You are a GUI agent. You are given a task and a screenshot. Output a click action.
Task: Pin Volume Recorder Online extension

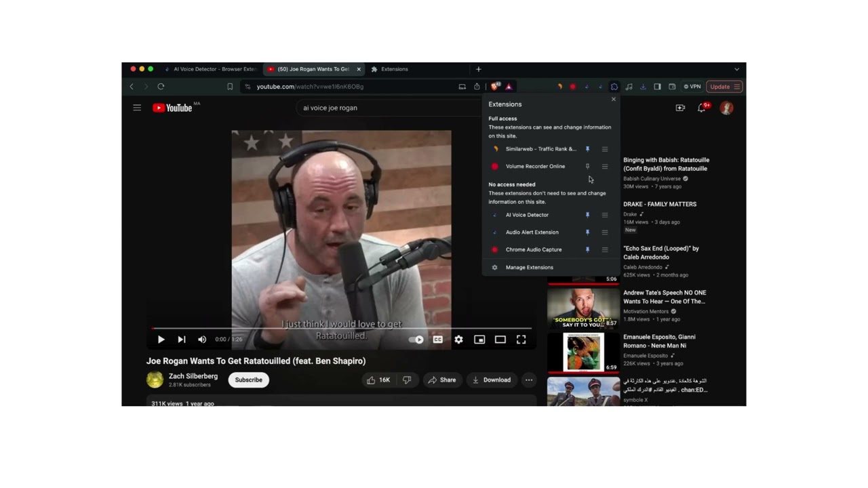[x=587, y=166]
